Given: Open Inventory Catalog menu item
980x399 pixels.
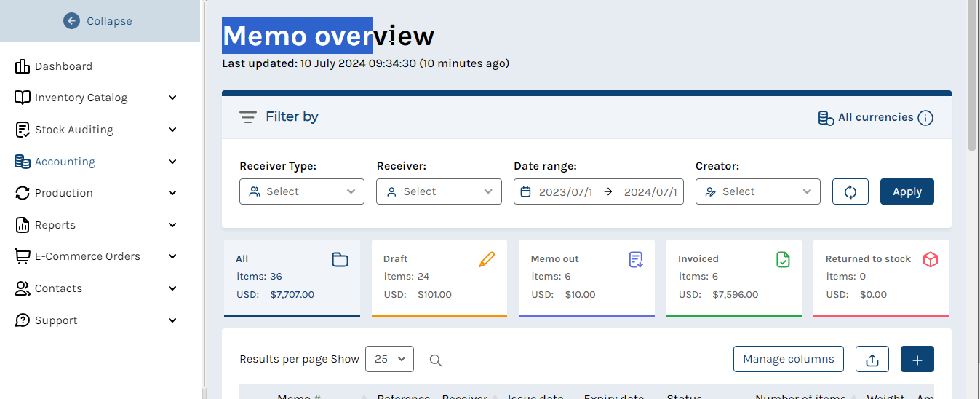Looking at the screenshot, I should coord(81,98).
